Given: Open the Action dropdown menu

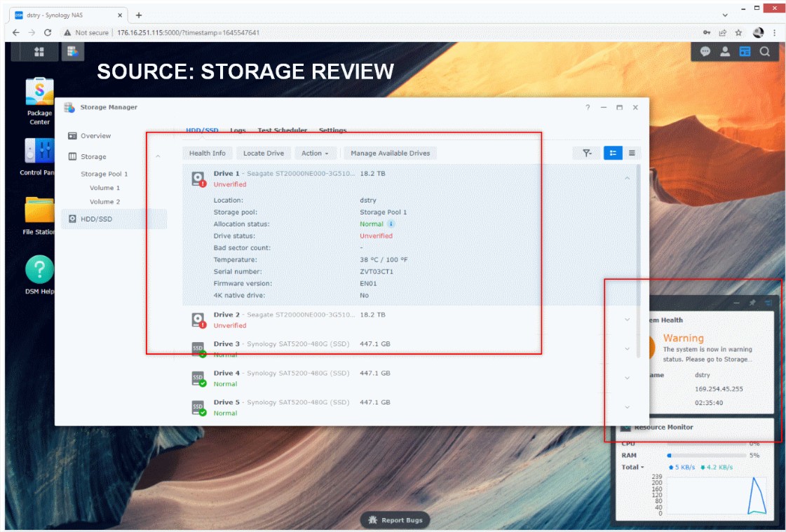Looking at the screenshot, I should point(315,153).
